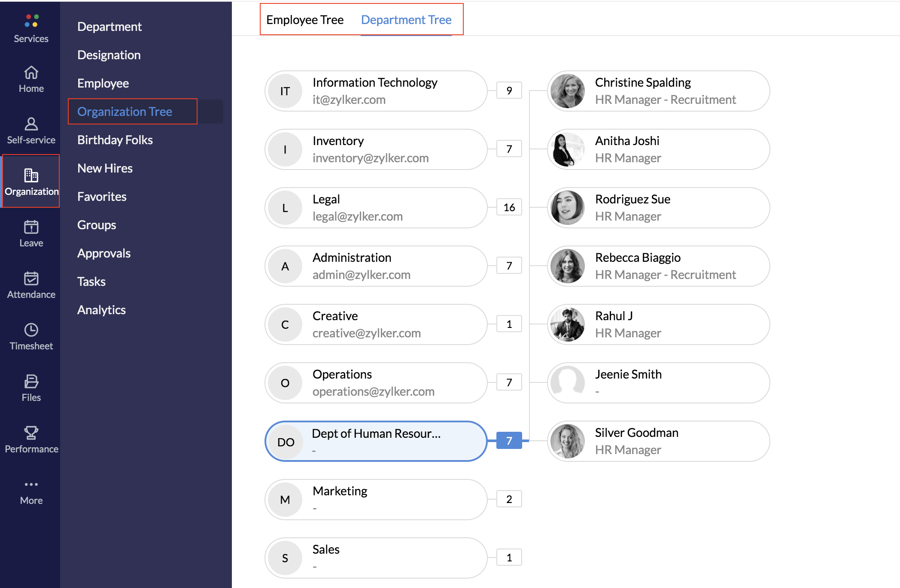
Task: Open the New Hires submenu item
Action: (x=105, y=168)
